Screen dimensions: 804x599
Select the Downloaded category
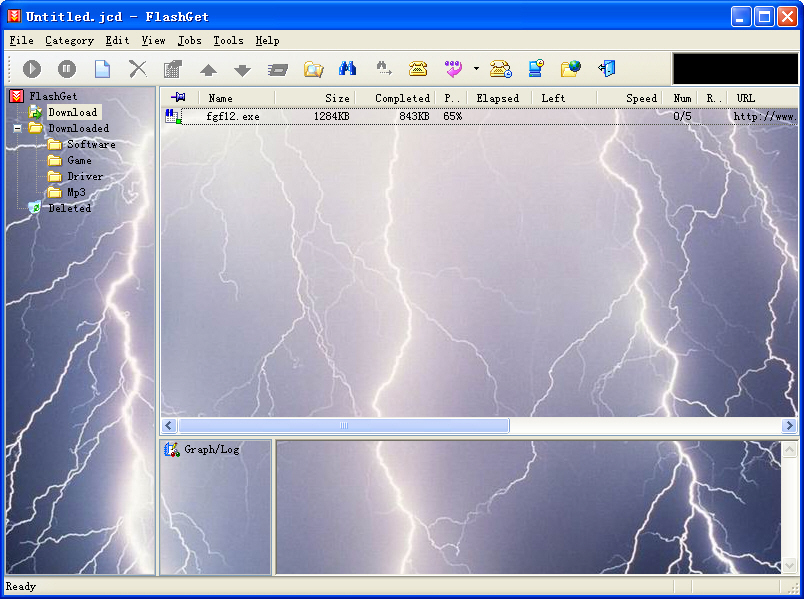coord(78,128)
